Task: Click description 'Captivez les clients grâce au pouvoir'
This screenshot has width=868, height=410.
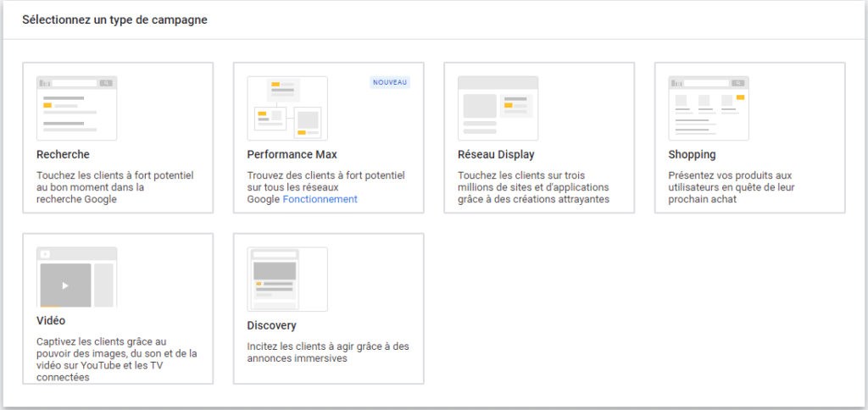Action: [x=117, y=359]
